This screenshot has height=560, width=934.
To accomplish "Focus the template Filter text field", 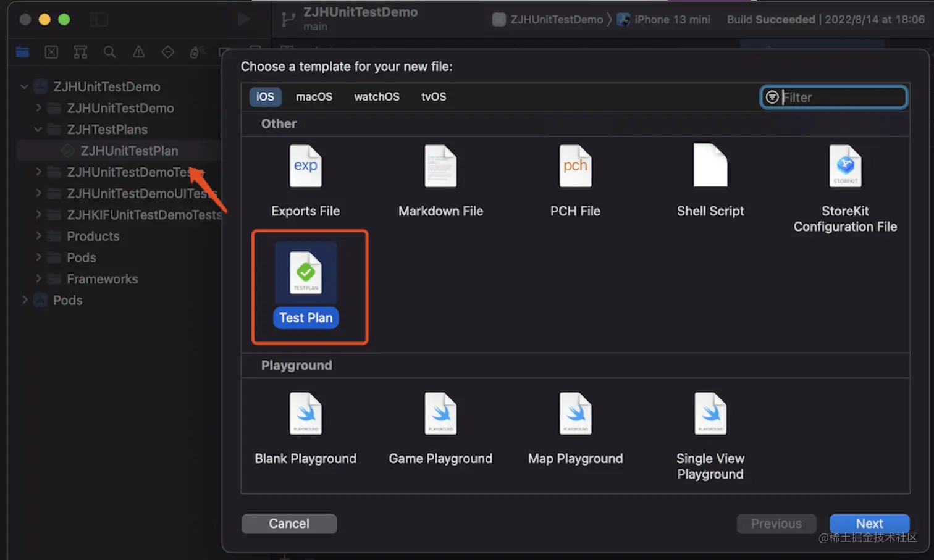I will pyautogui.click(x=834, y=97).
